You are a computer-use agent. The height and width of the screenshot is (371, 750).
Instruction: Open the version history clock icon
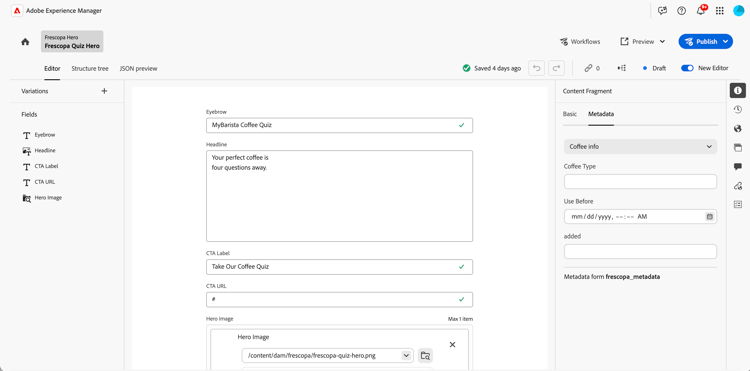738,109
